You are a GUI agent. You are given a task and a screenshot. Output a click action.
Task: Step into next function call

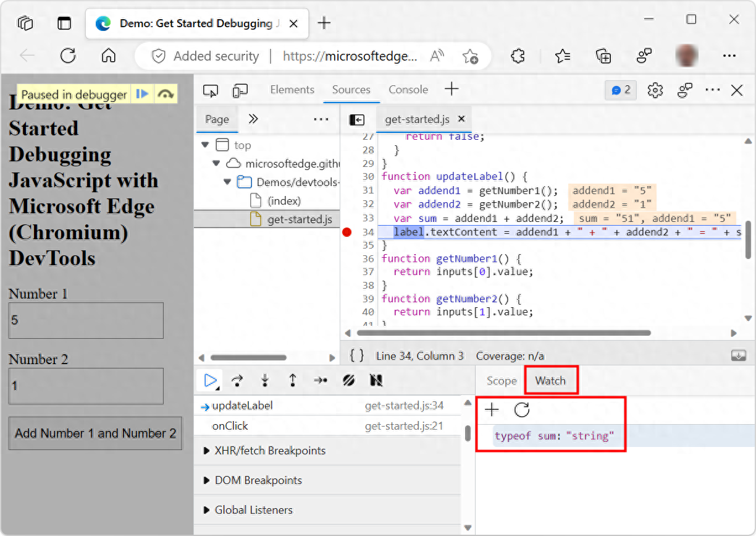[x=265, y=380]
